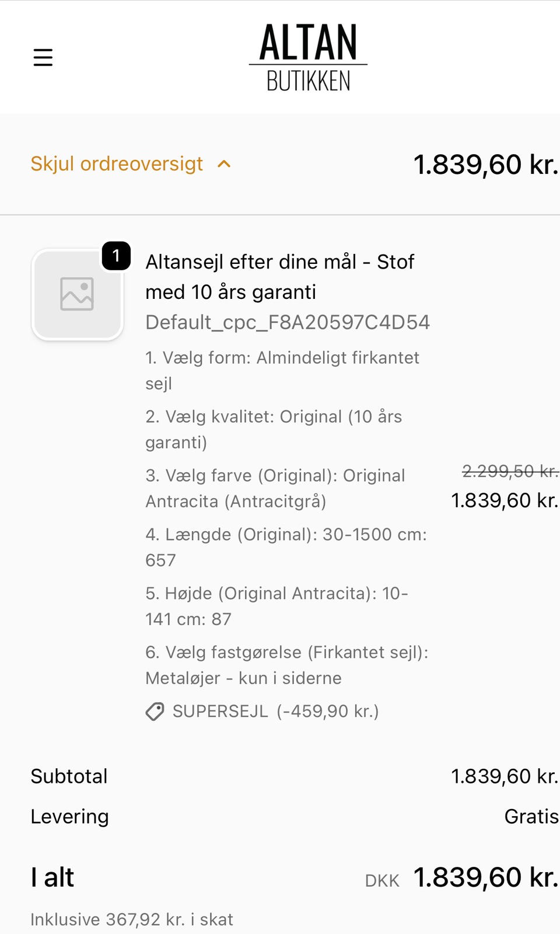This screenshot has width=560, height=934.
Task: Click the product SKU Default_cpc_F8A20597C4D54
Action: [288, 322]
